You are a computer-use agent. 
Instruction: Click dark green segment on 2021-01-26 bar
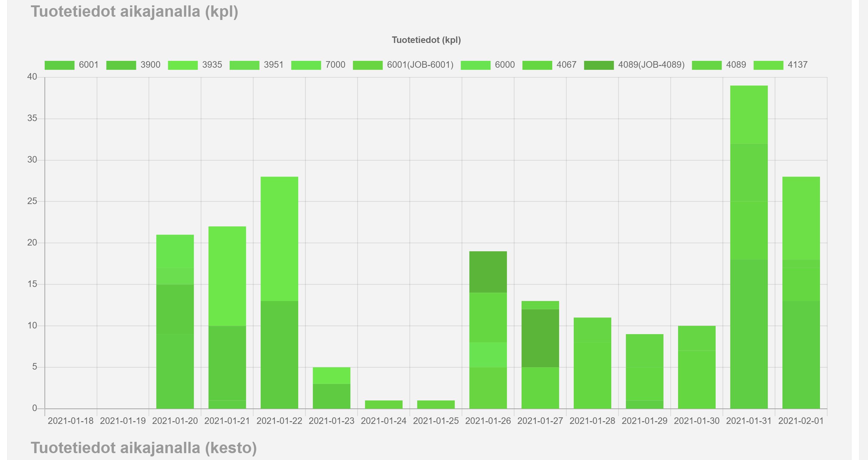click(488, 272)
